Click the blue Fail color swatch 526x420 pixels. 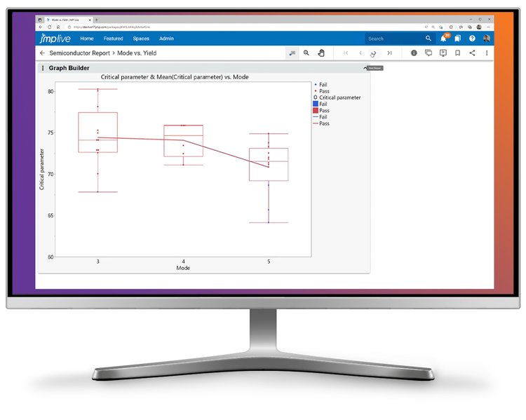pyautogui.click(x=316, y=104)
